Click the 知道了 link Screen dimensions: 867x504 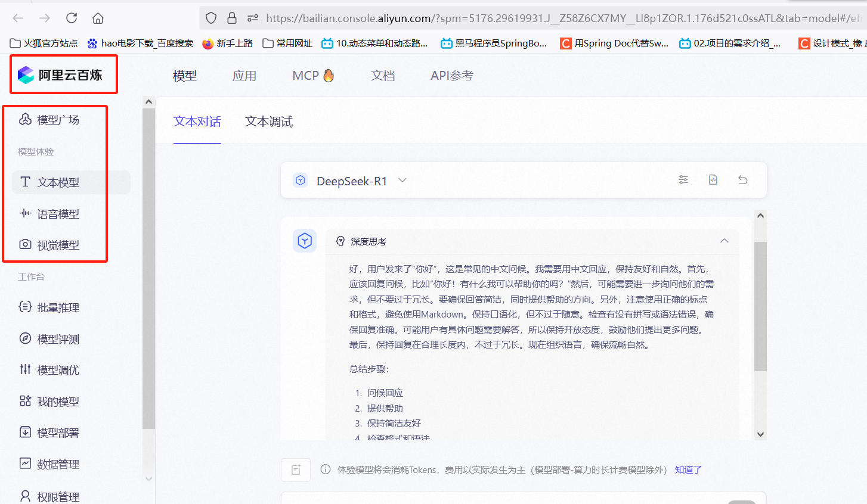(x=688, y=469)
